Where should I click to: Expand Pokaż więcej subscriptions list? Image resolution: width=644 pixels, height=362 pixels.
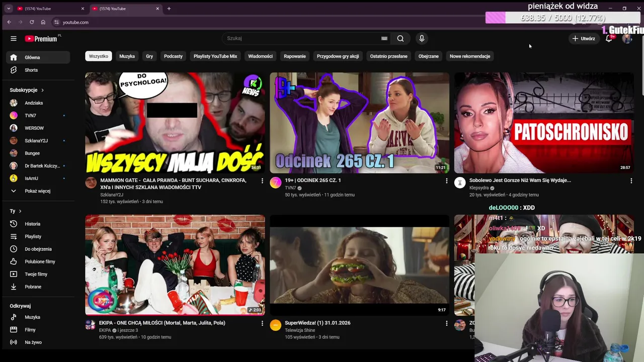tap(39, 191)
